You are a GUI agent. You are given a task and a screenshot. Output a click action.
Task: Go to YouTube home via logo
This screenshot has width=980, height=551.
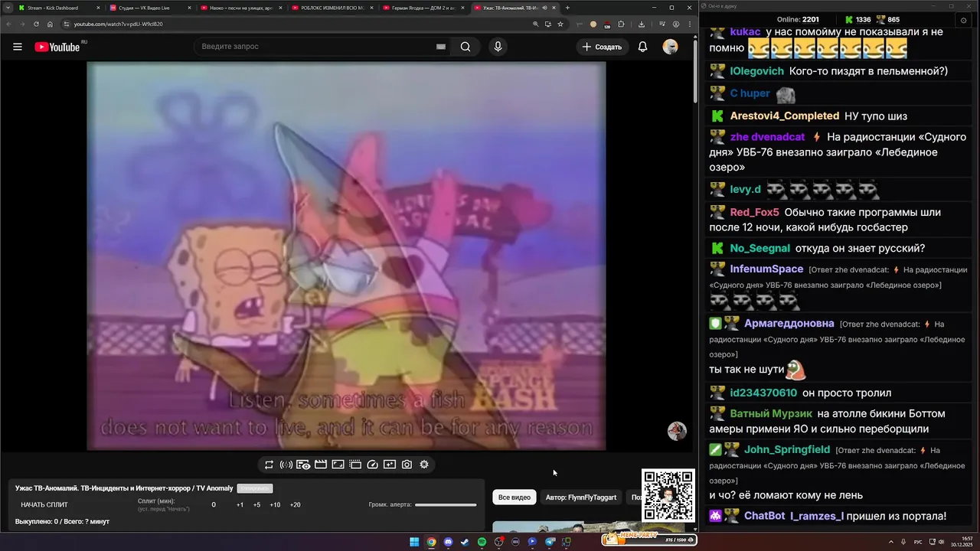click(57, 47)
